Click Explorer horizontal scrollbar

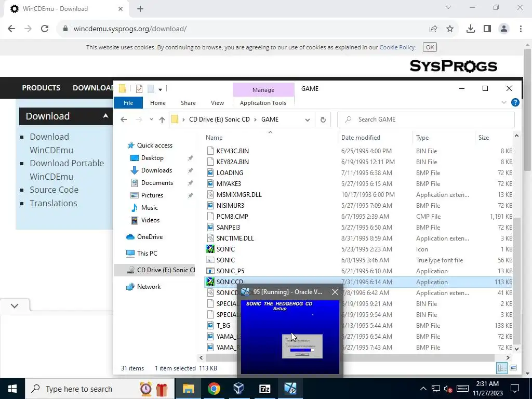coord(350,357)
